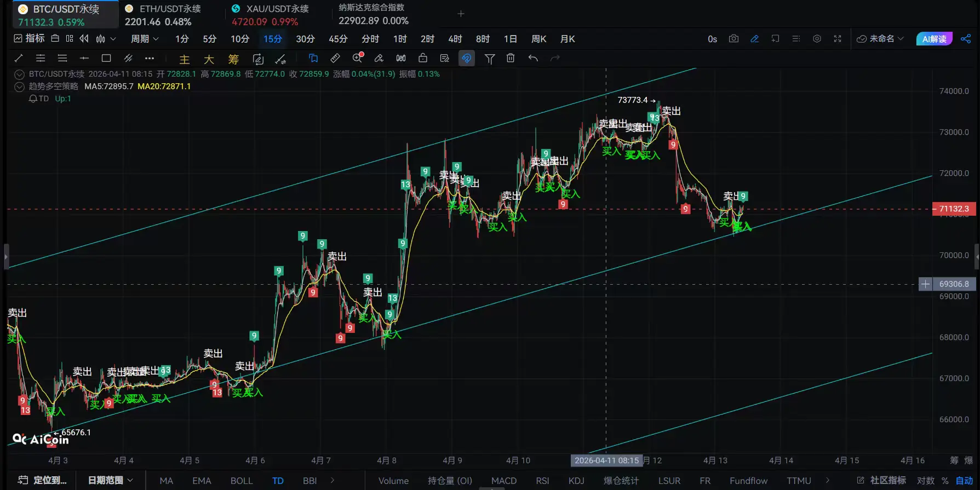Click the magnet snap tool icon

tap(466, 58)
